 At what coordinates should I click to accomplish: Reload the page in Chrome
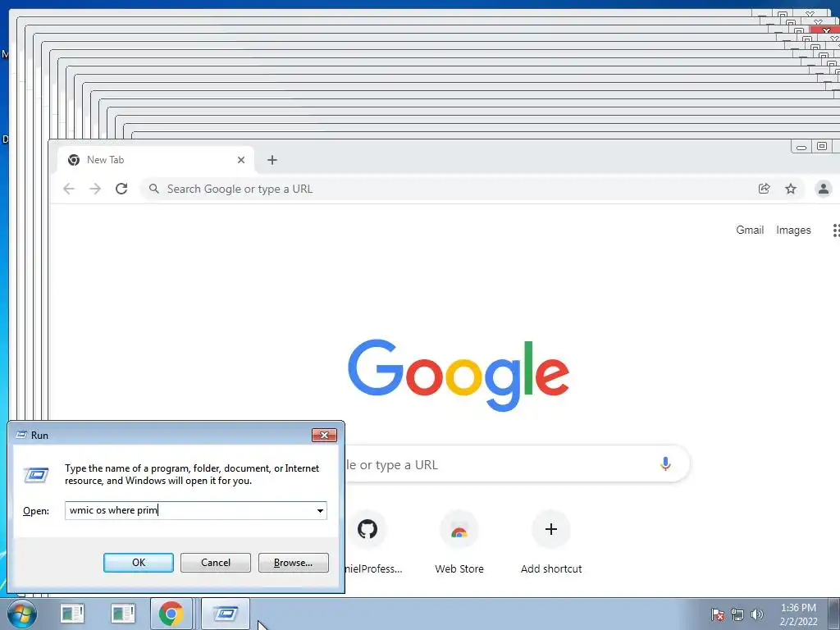[x=121, y=189]
